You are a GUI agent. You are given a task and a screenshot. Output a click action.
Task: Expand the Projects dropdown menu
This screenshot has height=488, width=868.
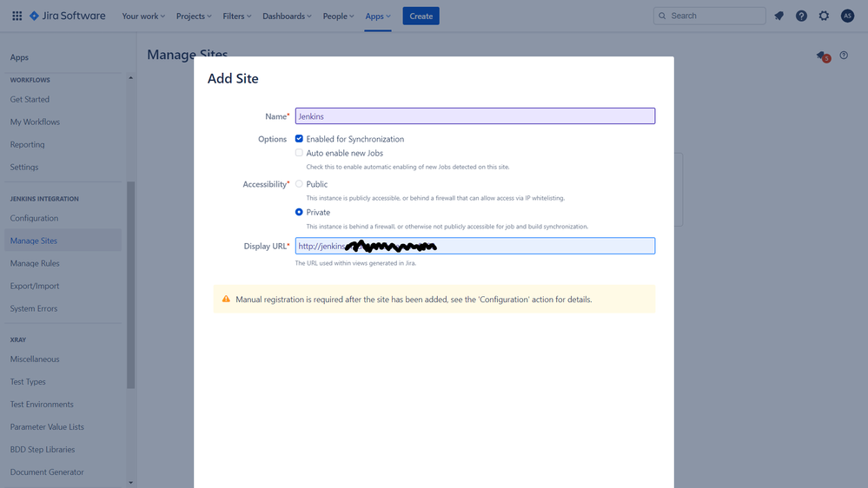tap(194, 16)
